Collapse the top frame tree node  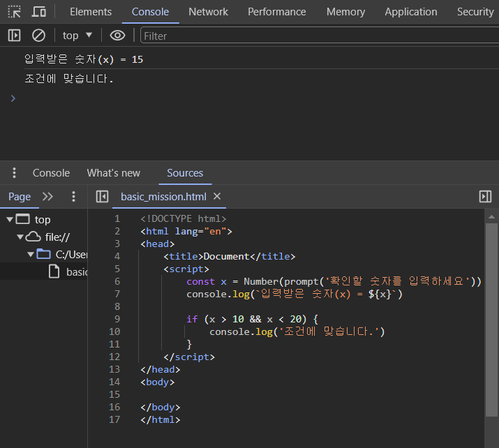coord(10,219)
